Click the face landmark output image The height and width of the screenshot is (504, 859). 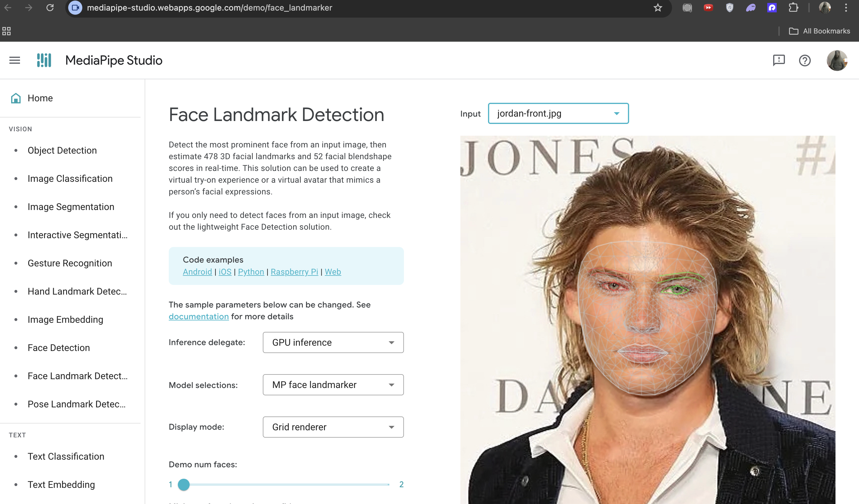(x=648, y=320)
